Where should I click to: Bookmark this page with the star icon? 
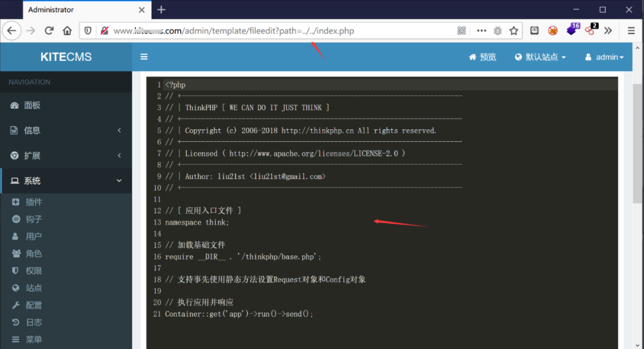pyautogui.click(x=514, y=31)
